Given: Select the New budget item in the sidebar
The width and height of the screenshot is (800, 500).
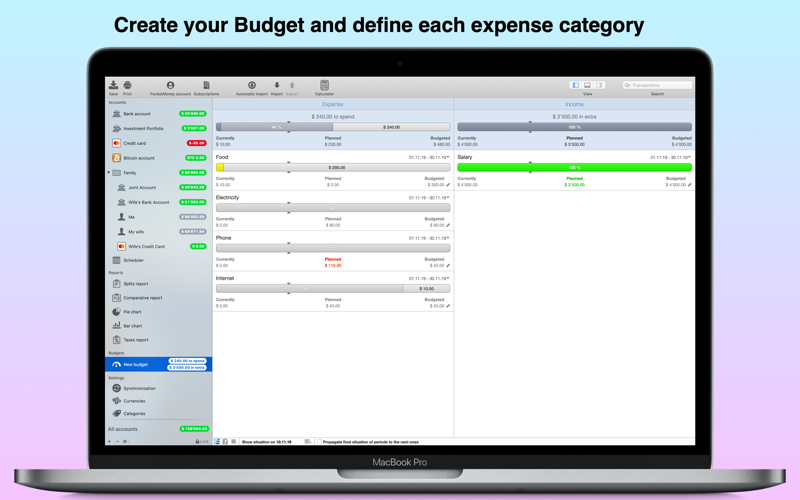Looking at the screenshot, I should click(159, 364).
